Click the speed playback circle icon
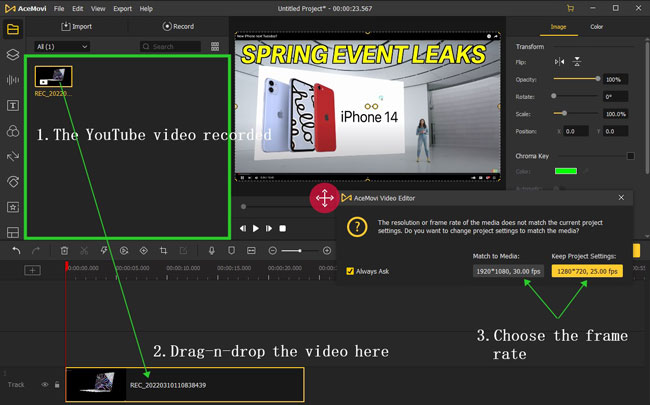Viewport: 650px width, 405px height. click(x=124, y=250)
